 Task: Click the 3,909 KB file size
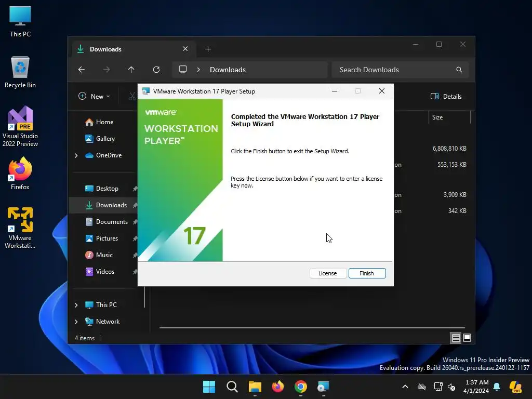tap(455, 195)
